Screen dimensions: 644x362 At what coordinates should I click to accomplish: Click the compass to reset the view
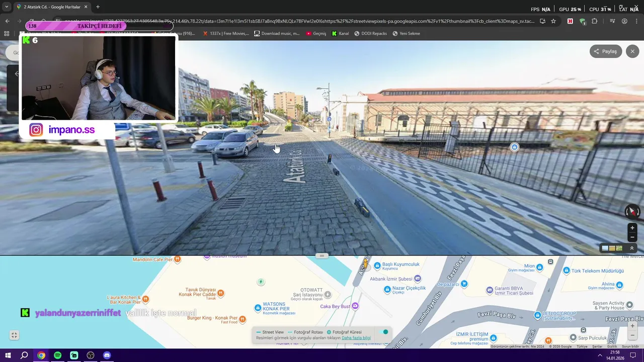point(632,212)
